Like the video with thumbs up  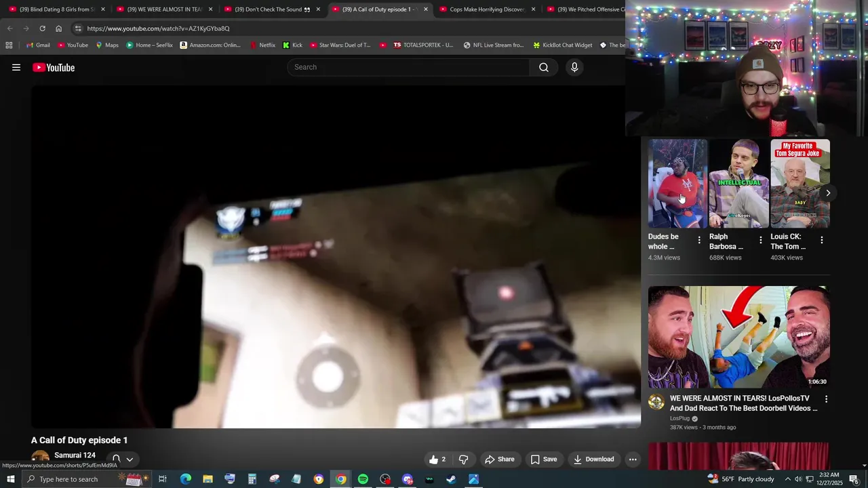coord(437,460)
